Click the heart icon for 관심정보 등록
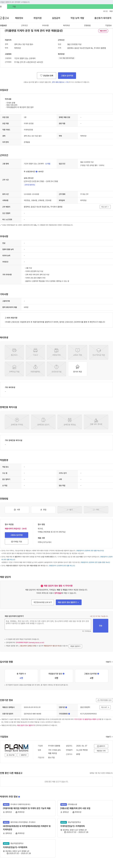 click(41, 75)
